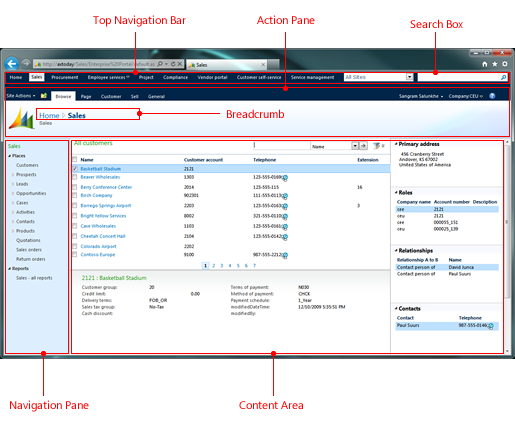This screenshot has width=515, height=421.
Task: Open the Compliance top navigation item
Action: (175, 77)
